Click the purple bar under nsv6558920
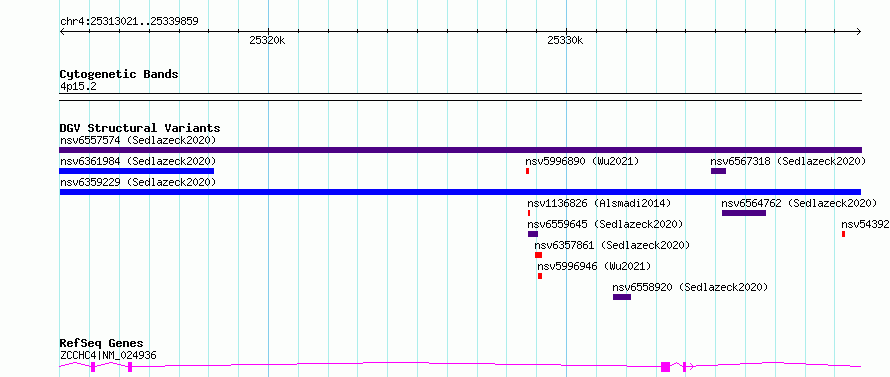The width and height of the screenshot is (890, 377). tap(622, 297)
